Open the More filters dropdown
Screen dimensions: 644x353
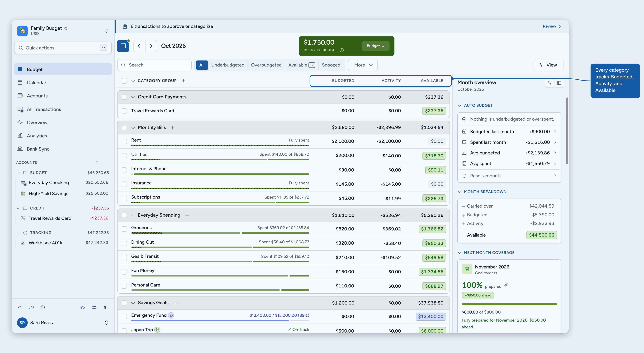coord(363,65)
